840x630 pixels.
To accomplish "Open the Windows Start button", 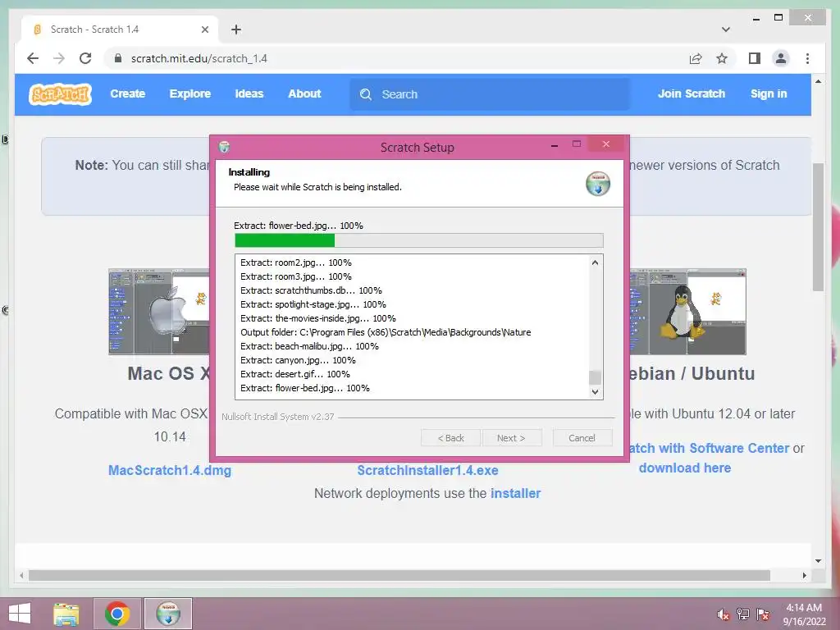I will point(20,614).
